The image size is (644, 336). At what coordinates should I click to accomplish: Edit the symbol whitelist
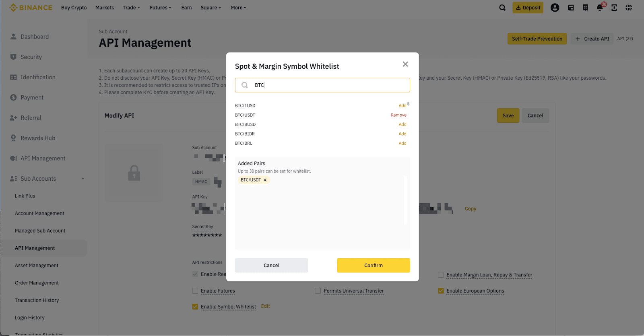pos(265,306)
